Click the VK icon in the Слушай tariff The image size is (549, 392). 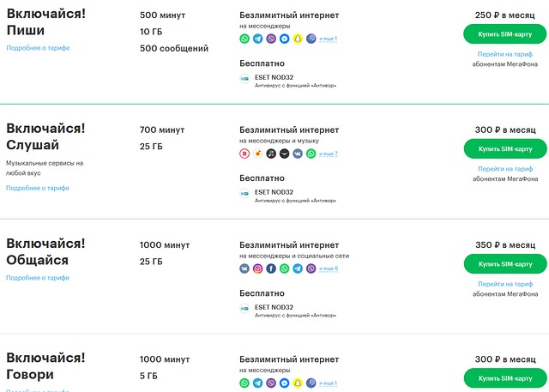[298, 154]
